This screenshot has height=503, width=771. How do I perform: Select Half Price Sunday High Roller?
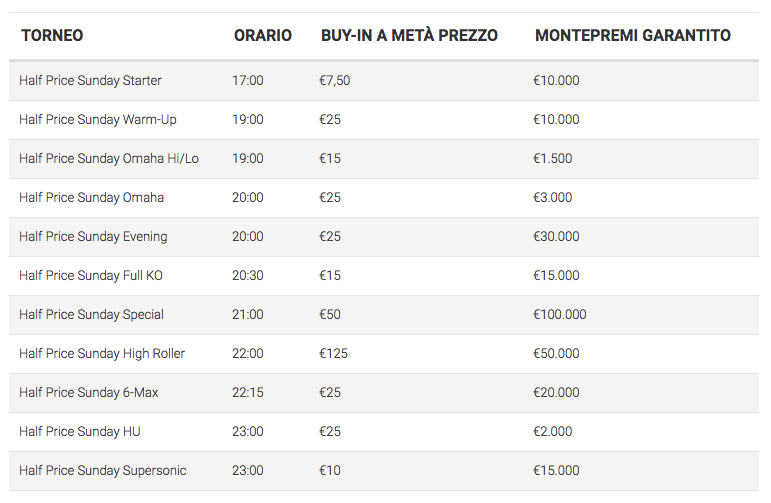pos(102,353)
